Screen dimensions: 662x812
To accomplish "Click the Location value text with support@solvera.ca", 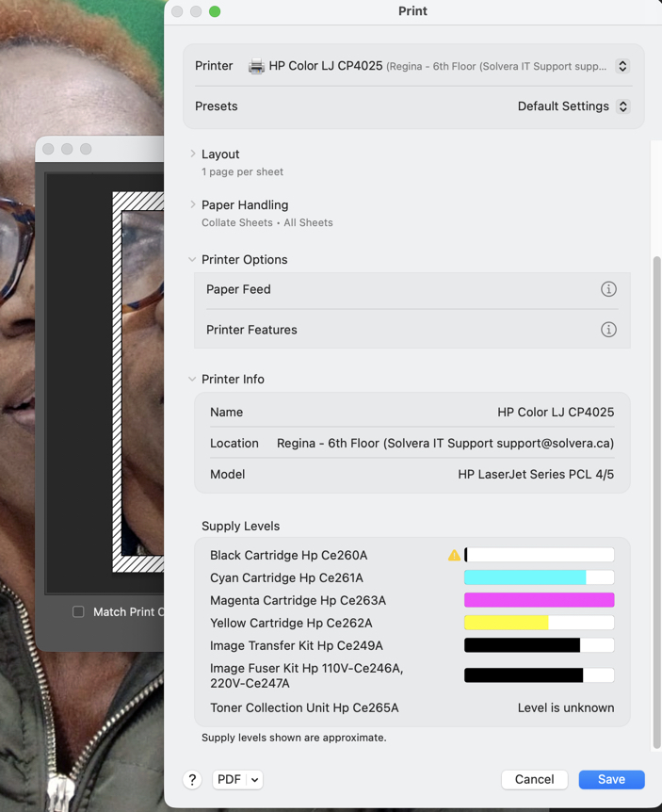I will (x=445, y=444).
